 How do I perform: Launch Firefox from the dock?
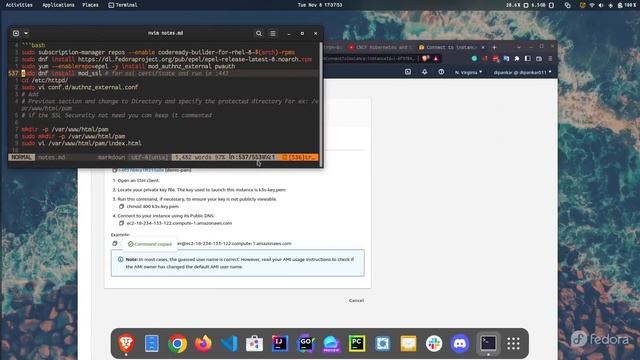tap(203, 344)
